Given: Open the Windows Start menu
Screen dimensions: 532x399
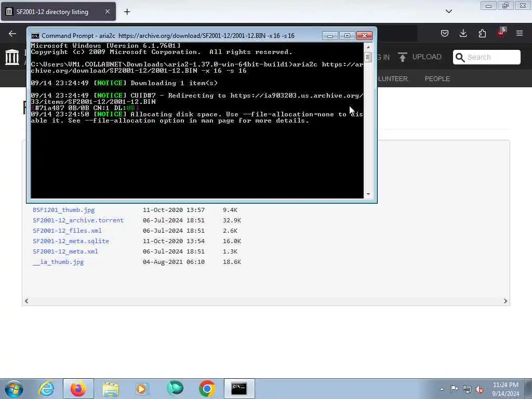Looking at the screenshot, I should [14, 389].
